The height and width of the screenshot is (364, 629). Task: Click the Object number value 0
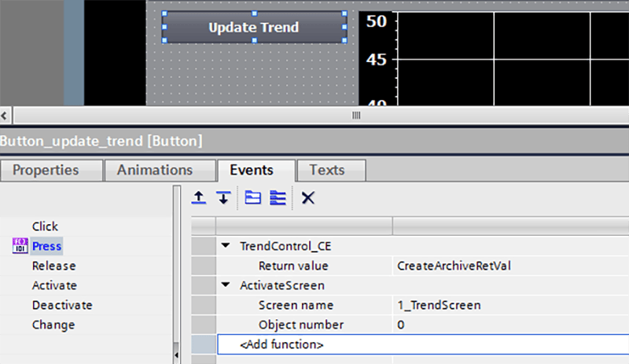tap(510, 325)
